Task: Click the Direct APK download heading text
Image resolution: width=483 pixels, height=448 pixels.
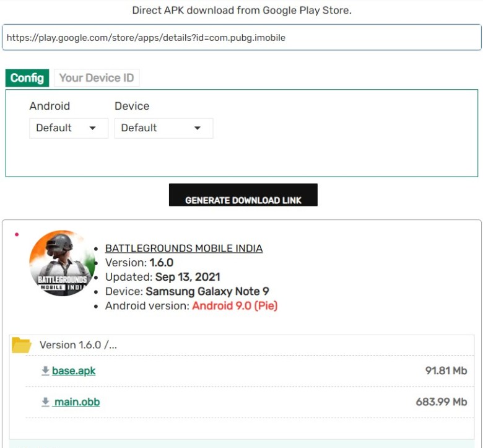Action: click(241, 11)
